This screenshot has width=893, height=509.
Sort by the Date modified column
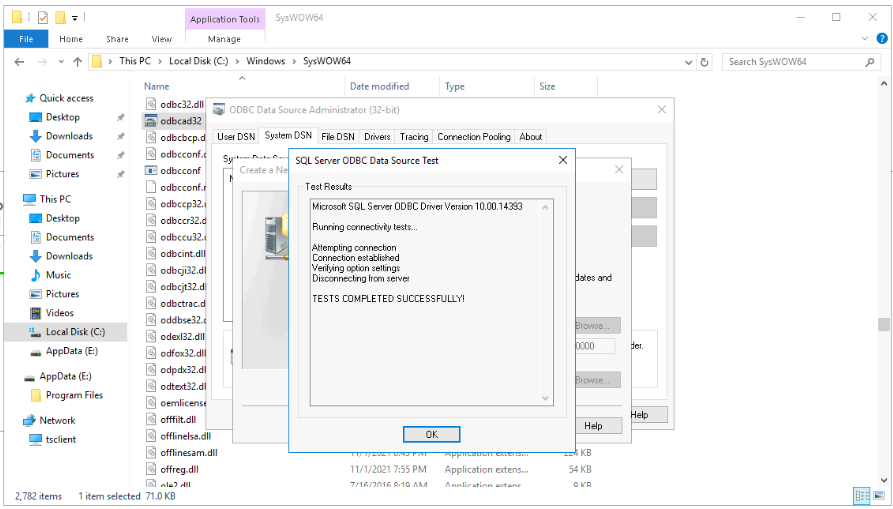click(379, 87)
